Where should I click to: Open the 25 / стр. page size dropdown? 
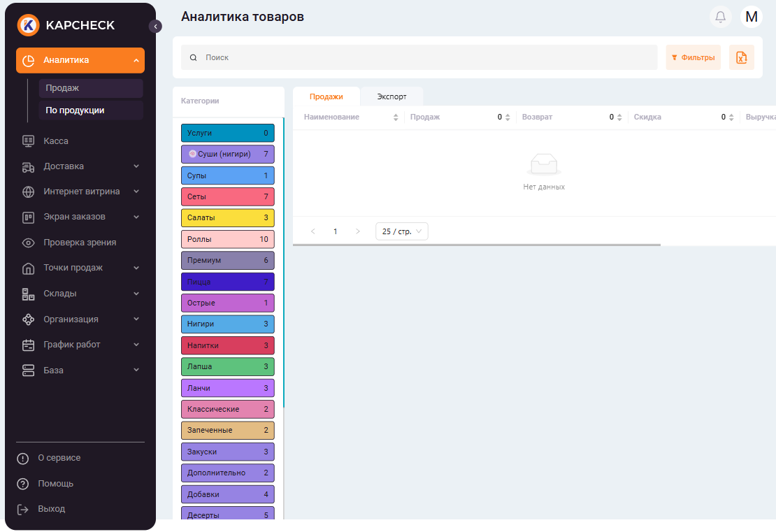coord(402,231)
